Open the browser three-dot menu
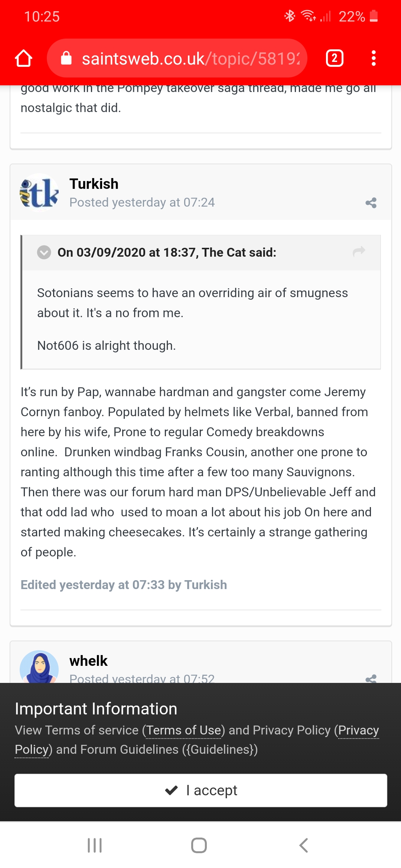The image size is (401, 868). pos(374,59)
